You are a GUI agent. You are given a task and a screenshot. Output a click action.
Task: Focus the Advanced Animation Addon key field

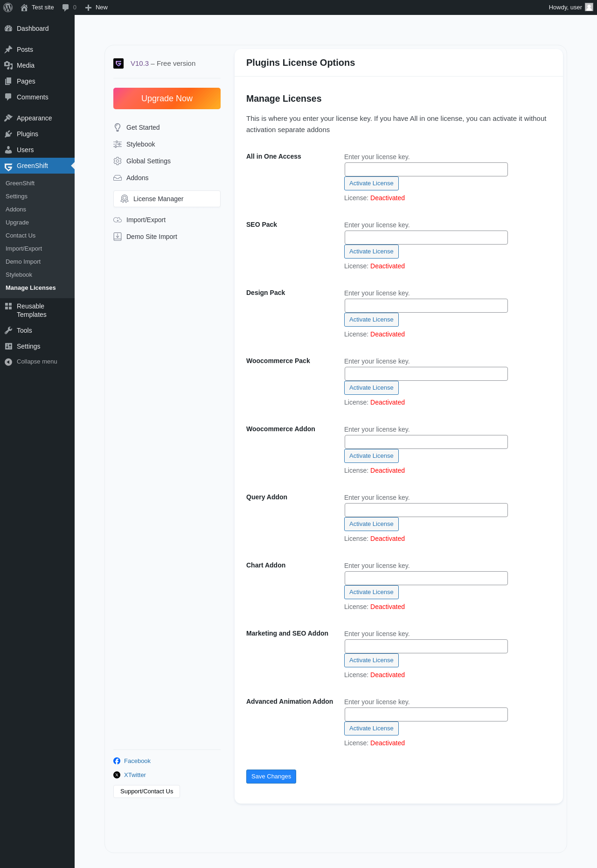click(x=426, y=714)
